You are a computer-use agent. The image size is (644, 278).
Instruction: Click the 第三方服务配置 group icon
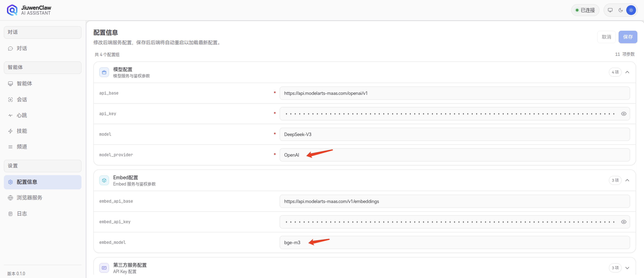[104, 268]
